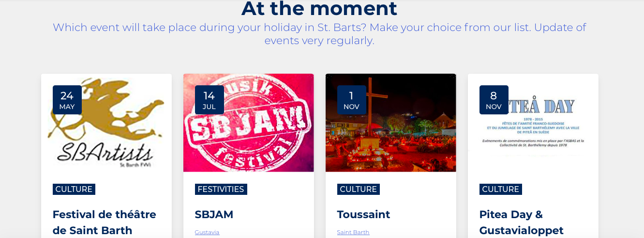
Task: Click the 14 Jul date badge
Action: [x=209, y=100]
